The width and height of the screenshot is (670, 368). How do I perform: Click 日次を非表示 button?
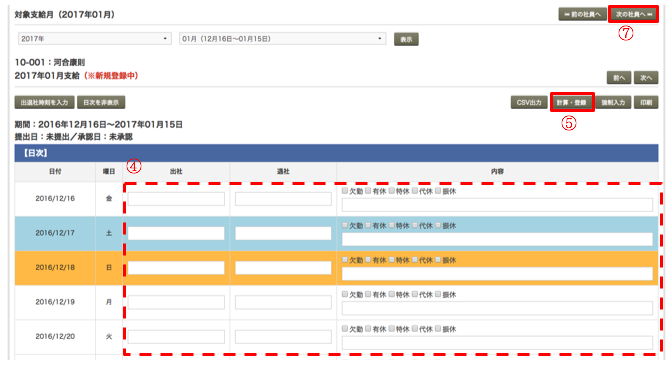coord(101,103)
